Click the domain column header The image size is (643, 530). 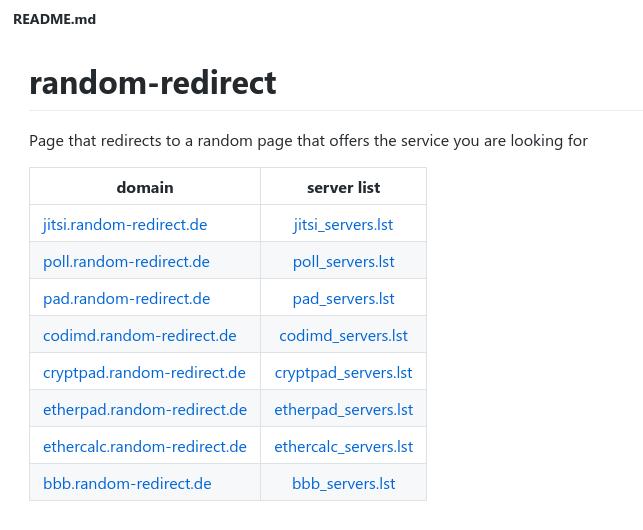coord(145,187)
